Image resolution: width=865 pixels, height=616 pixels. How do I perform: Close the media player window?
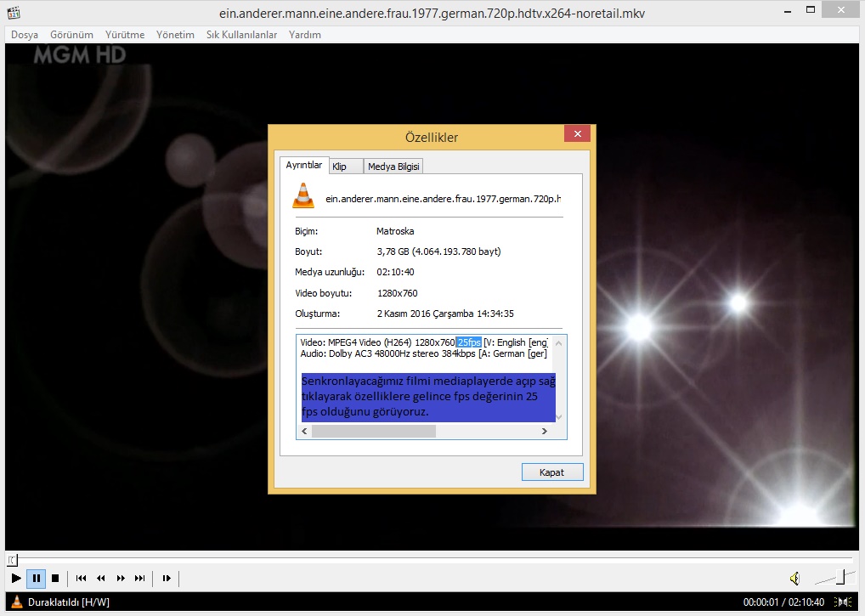click(x=841, y=10)
